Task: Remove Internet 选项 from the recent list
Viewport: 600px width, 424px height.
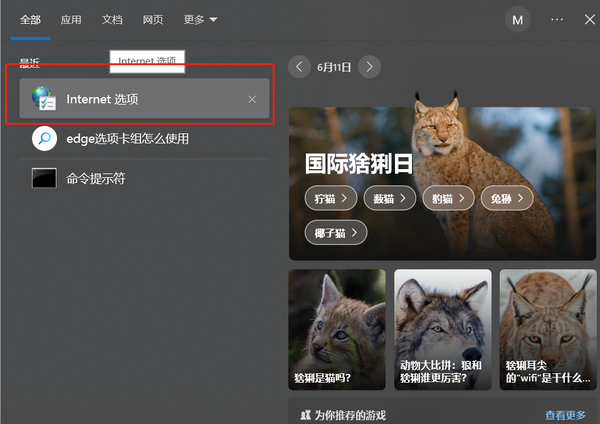Action: click(252, 99)
